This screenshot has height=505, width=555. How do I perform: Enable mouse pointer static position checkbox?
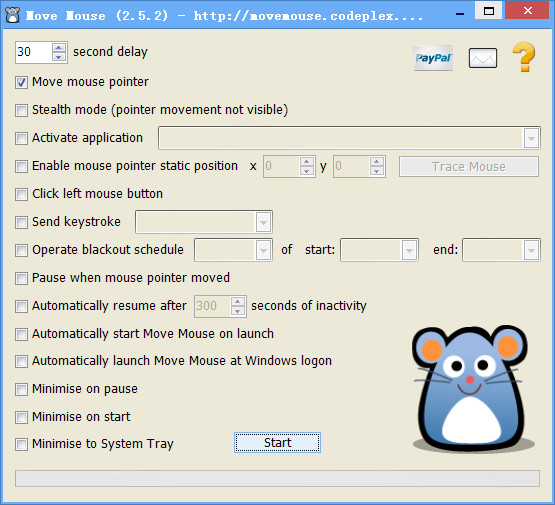point(21,166)
